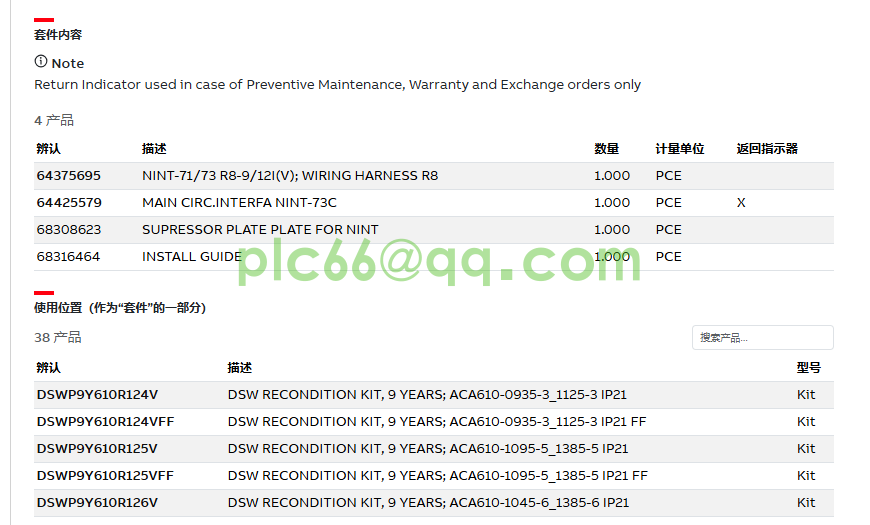The image size is (870, 525).
Task: Click the product search input field
Action: coord(762,337)
